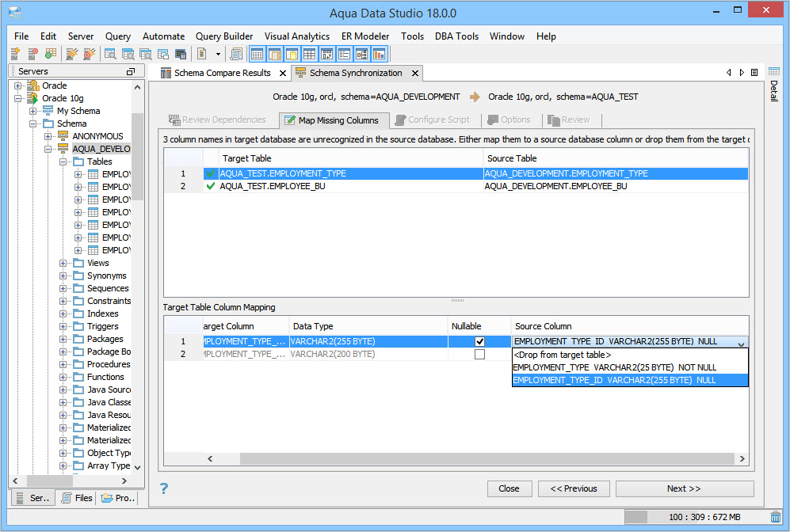Click the Delete Server toolbar icon
Viewport: 790px width, 532px height.
(x=32, y=54)
